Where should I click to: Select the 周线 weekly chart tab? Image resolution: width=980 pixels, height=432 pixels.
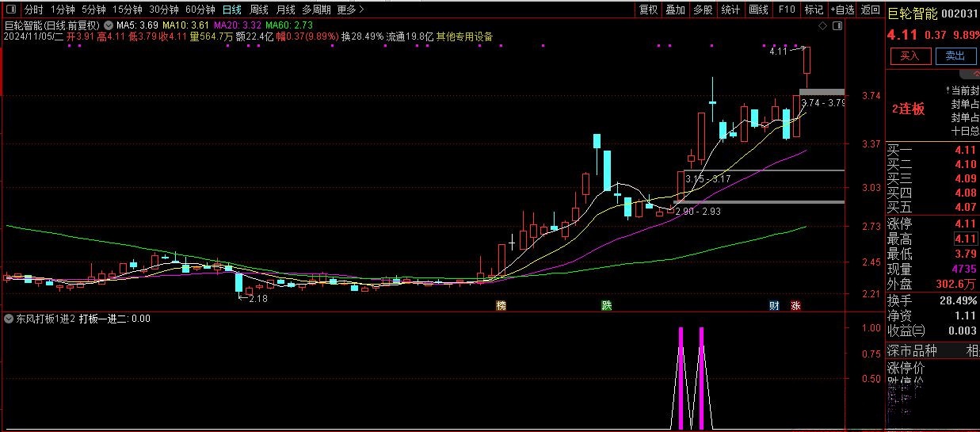coord(259,10)
